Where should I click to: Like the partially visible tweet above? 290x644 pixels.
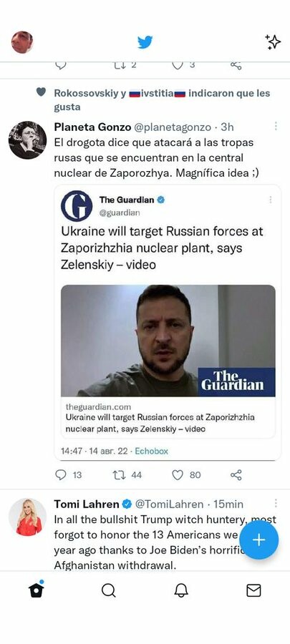tap(178, 65)
